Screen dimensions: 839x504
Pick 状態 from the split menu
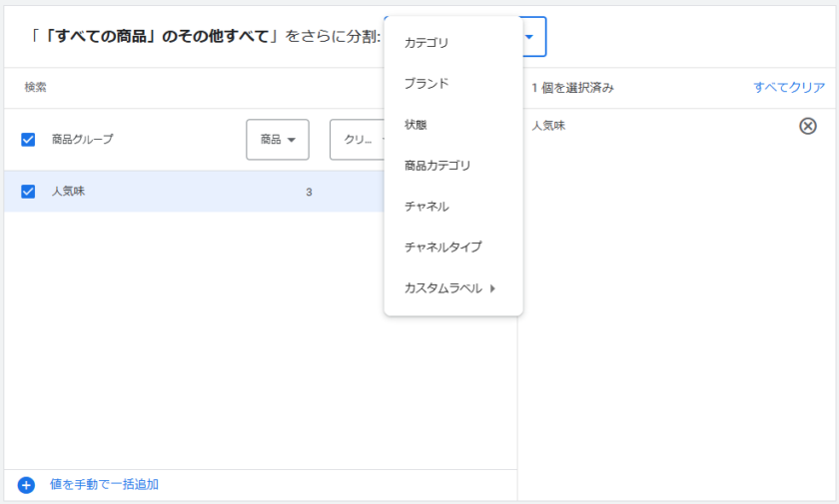pos(416,125)
